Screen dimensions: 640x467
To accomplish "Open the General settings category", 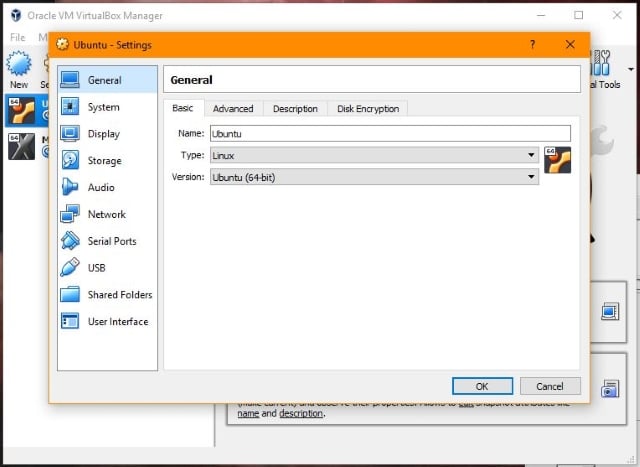I will coord(107,80).
